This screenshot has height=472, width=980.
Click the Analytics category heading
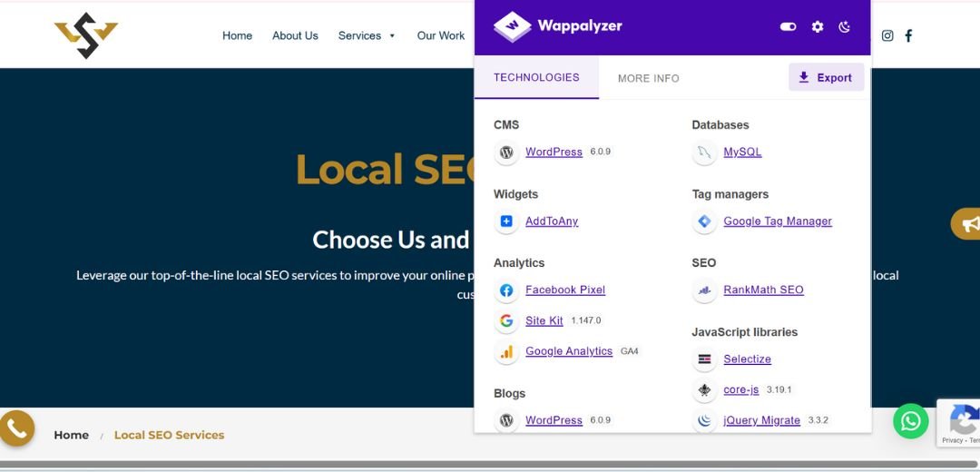(519, 263)
